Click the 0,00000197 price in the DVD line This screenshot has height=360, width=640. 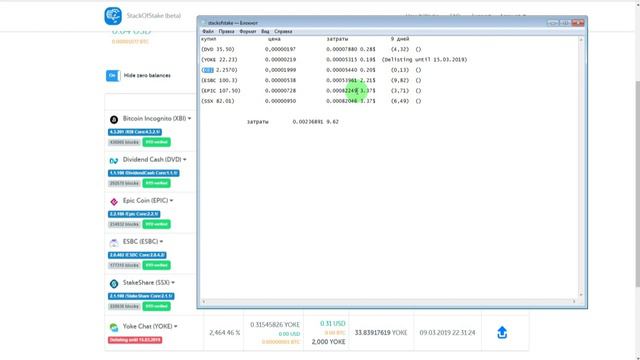coord(280,49)
